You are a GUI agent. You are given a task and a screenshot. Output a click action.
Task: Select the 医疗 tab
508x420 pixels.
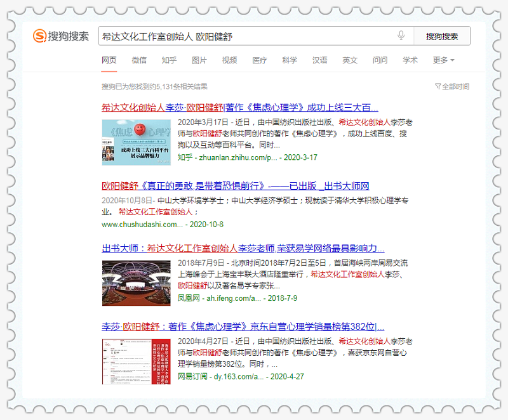pyautogui.click(x=260, y=60)
